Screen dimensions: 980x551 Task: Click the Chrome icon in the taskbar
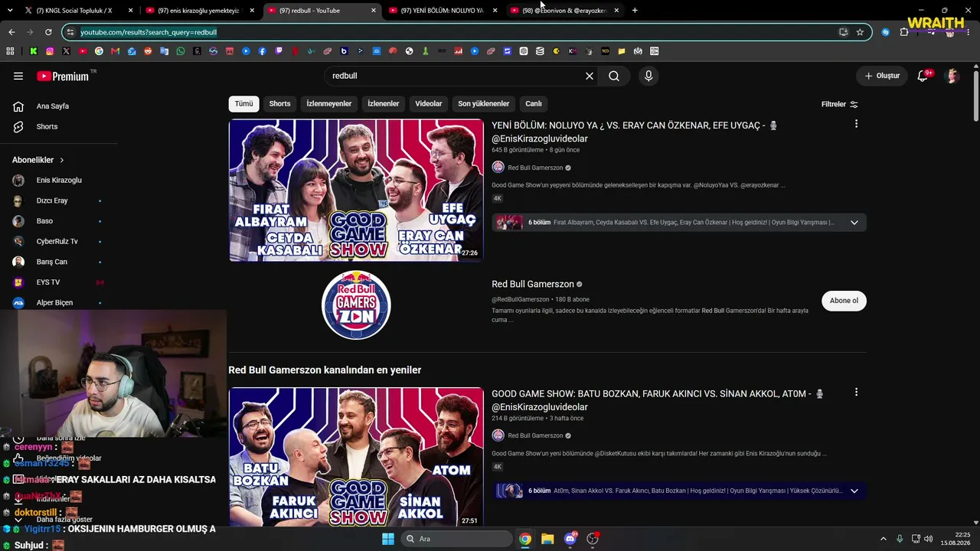click(525, 539)
